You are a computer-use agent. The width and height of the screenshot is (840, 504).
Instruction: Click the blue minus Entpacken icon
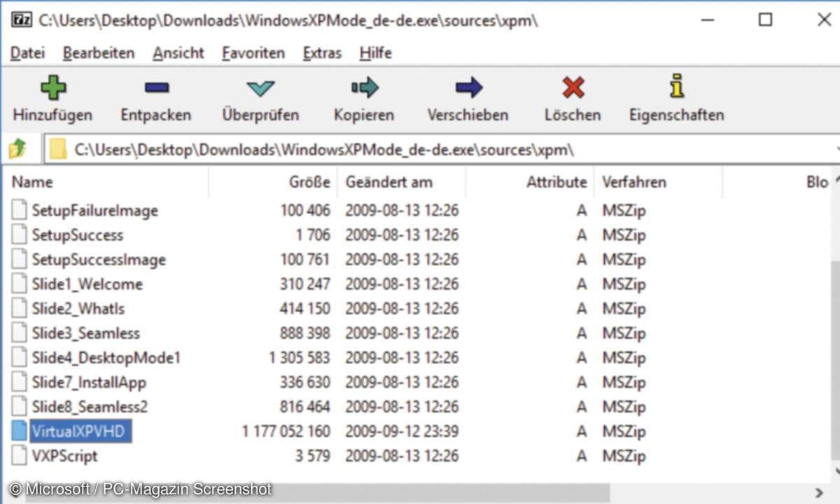tap(156, 87)
